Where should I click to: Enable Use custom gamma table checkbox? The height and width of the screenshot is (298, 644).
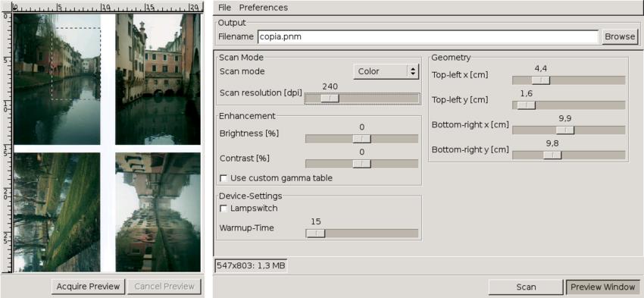pyautogui.click(x=224, y=178)
